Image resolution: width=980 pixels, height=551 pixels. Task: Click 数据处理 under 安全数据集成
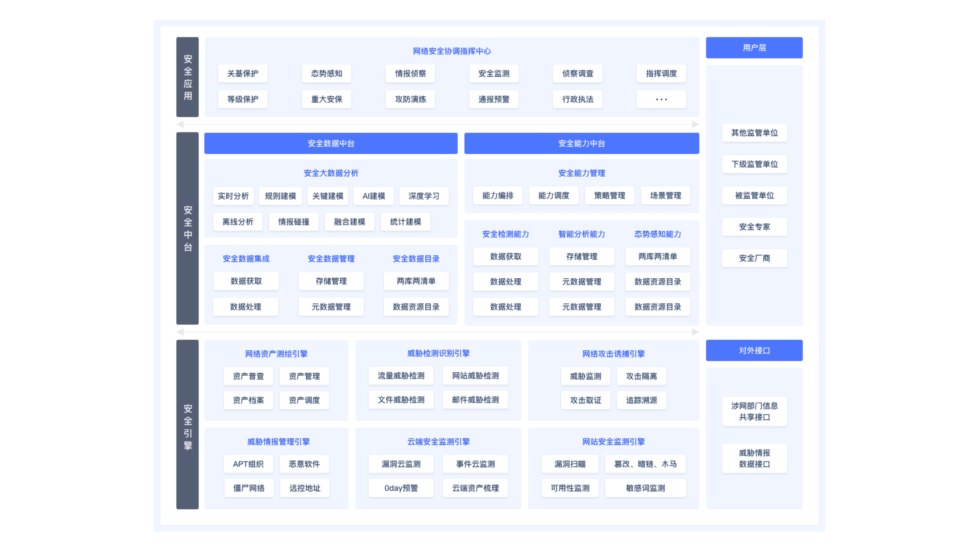click(245, 307)
